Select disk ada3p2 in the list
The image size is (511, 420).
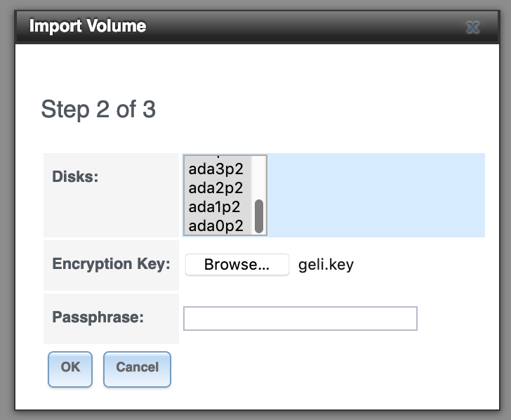pos(215,169)
